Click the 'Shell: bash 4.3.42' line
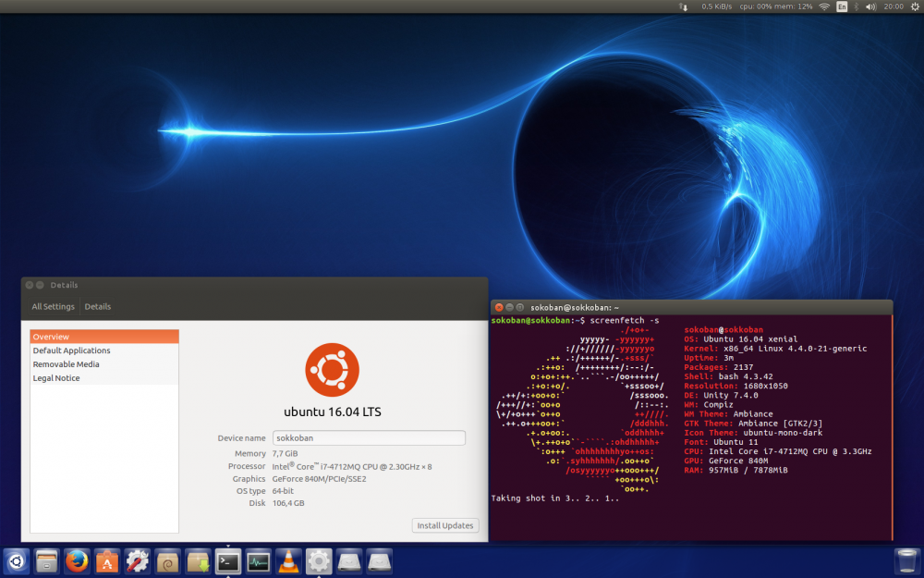 [728, 376]
